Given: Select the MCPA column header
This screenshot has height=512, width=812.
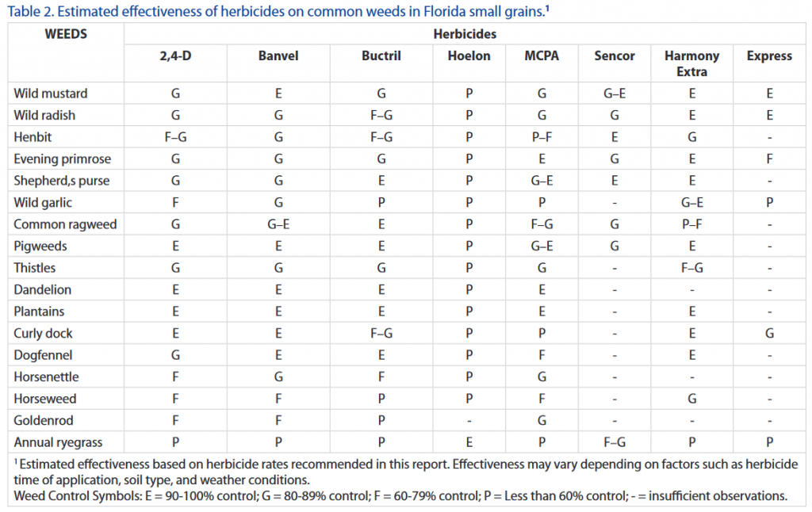Looking at the screenshot, I should pyautogui.click(x=542, y=56).
